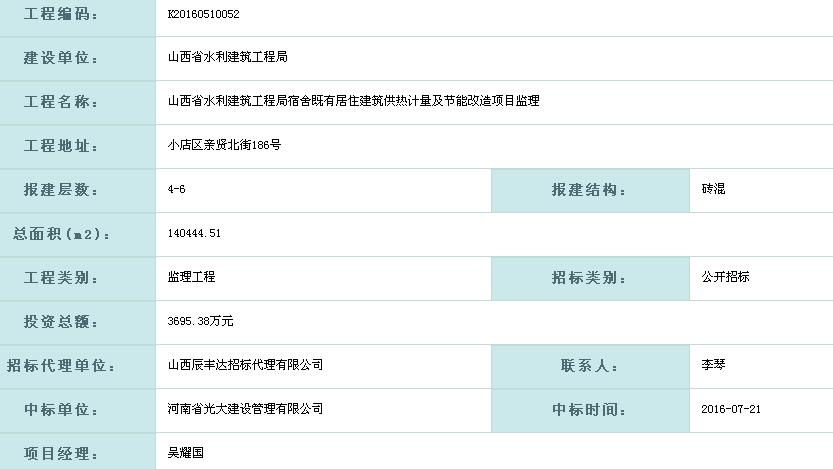The image size is (833, 469).
Task: Click project manager name 吴耀国
Action: pos(185,453)
